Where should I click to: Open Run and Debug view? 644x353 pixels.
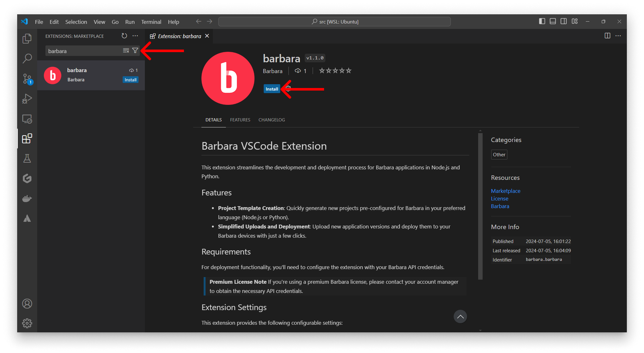point(27,98)
